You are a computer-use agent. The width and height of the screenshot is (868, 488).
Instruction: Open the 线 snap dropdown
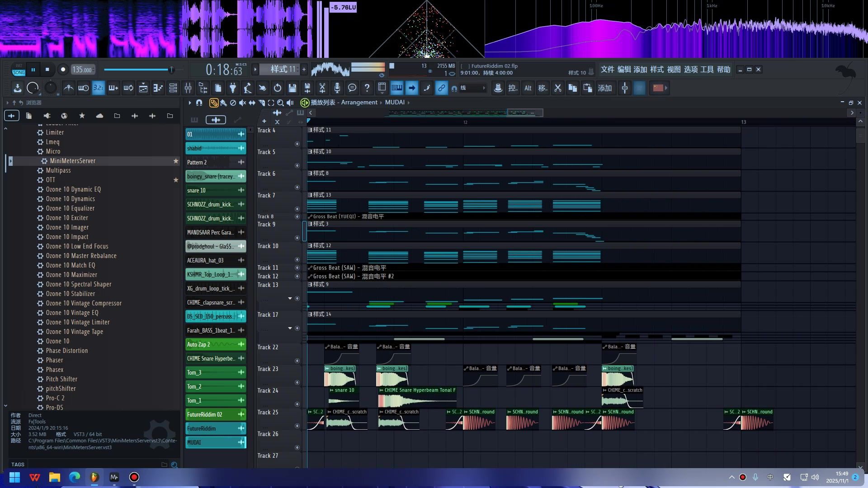(x=473, y=88)
